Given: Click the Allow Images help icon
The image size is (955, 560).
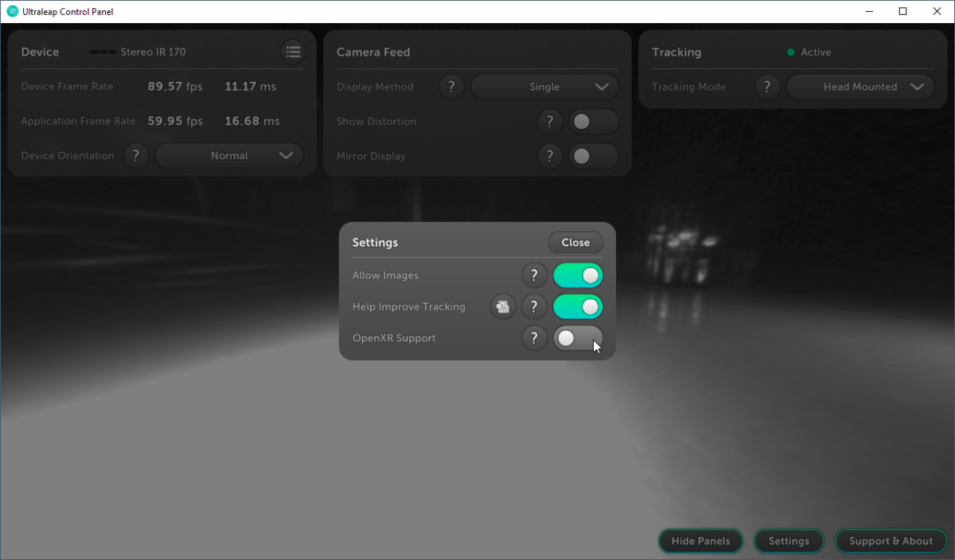Looking at the screenshot, I should (x=534, y=275).
